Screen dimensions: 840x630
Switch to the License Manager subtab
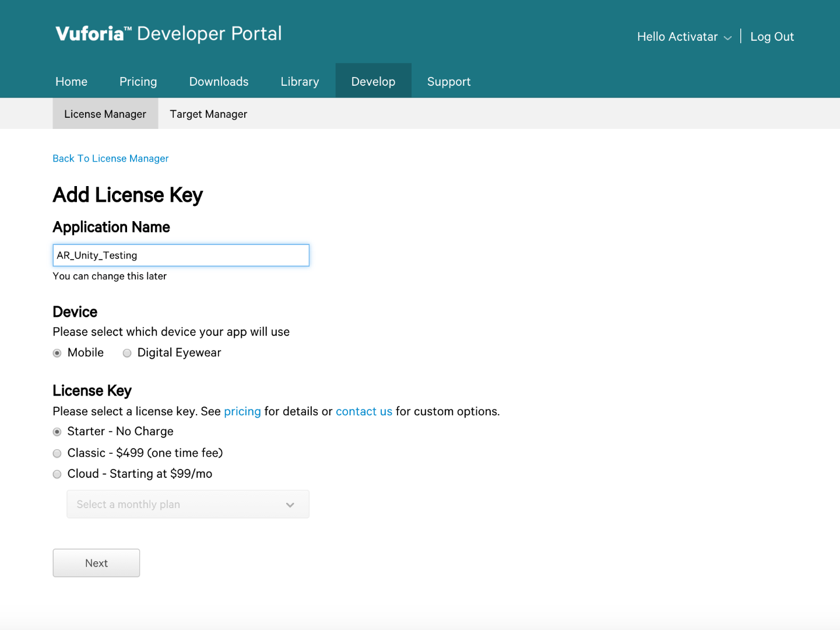click(x=106, y=114)
